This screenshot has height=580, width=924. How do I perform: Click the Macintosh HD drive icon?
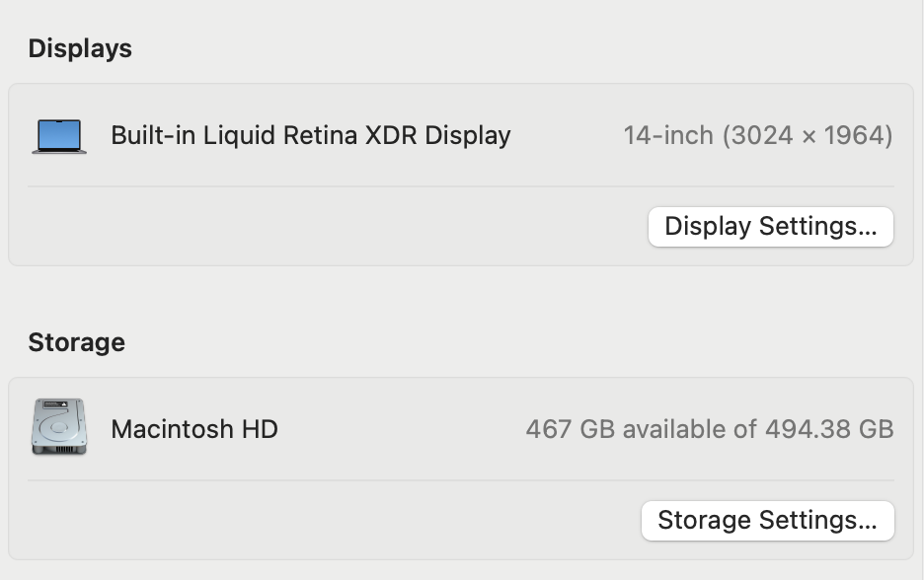(59, 427)
